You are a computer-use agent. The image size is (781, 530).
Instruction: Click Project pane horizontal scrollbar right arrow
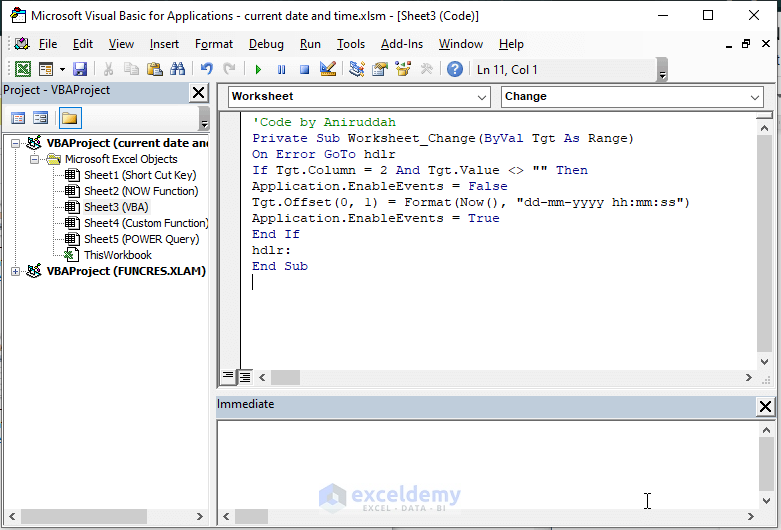(x=200, y=516)
